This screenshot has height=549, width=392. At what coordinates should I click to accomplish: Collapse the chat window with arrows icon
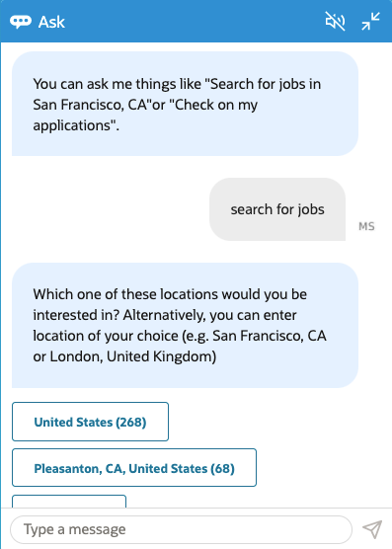pyautogui.click(x=370, y=22)
